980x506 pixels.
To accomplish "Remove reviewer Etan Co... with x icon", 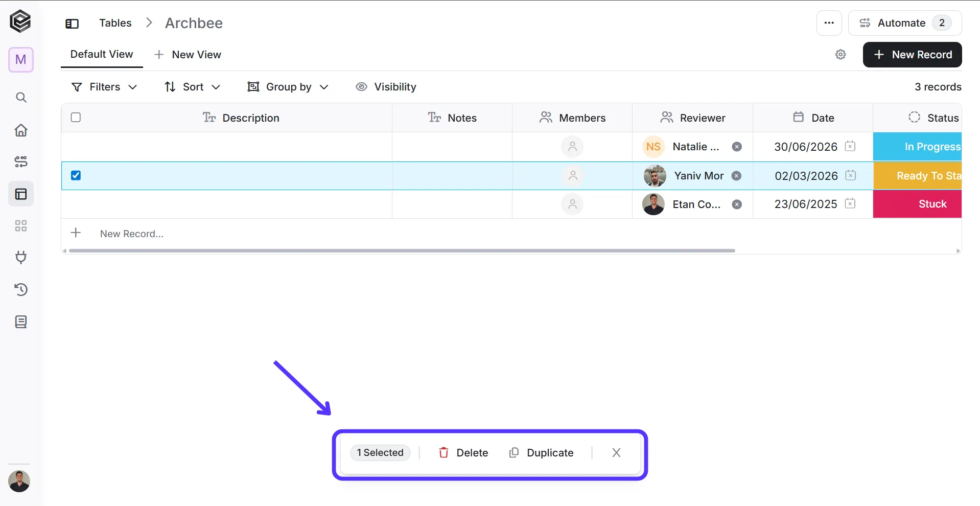I will [737, 204].
